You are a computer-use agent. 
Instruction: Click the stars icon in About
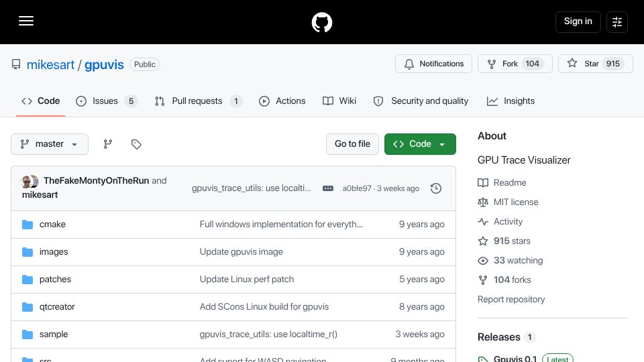click(x=483, y=241)
